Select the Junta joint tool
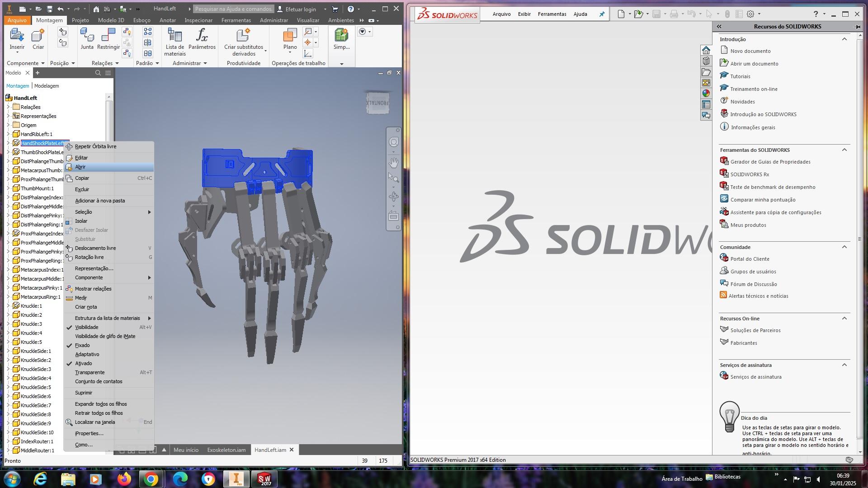The width and height of the screenshot is (868, 488). [87, 35]
